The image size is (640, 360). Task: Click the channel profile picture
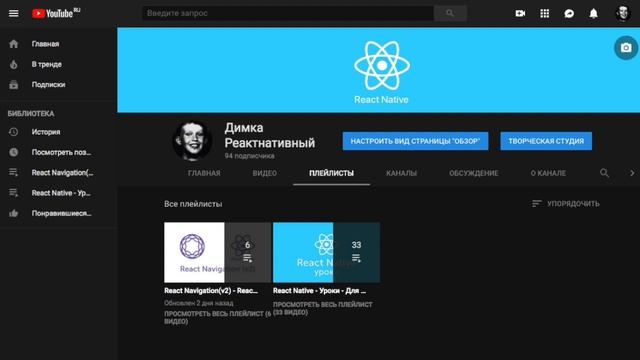pyautogui.click(x=192, y=141)
